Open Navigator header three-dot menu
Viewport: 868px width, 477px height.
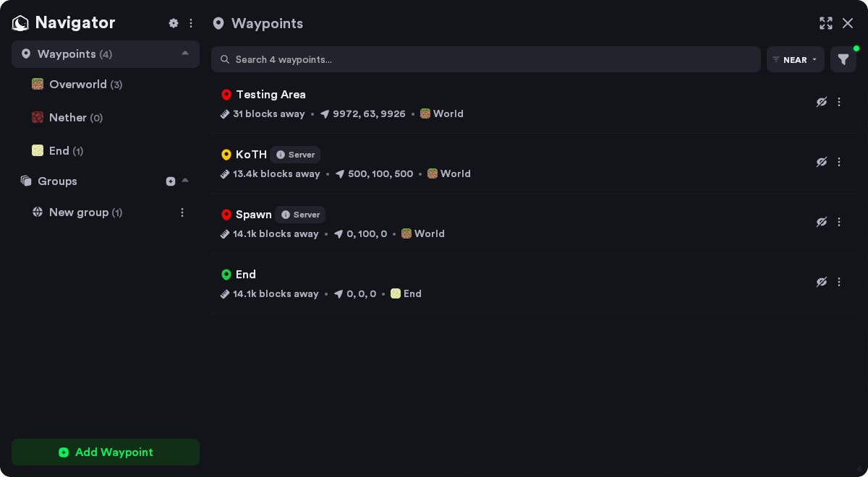(191, 23)
